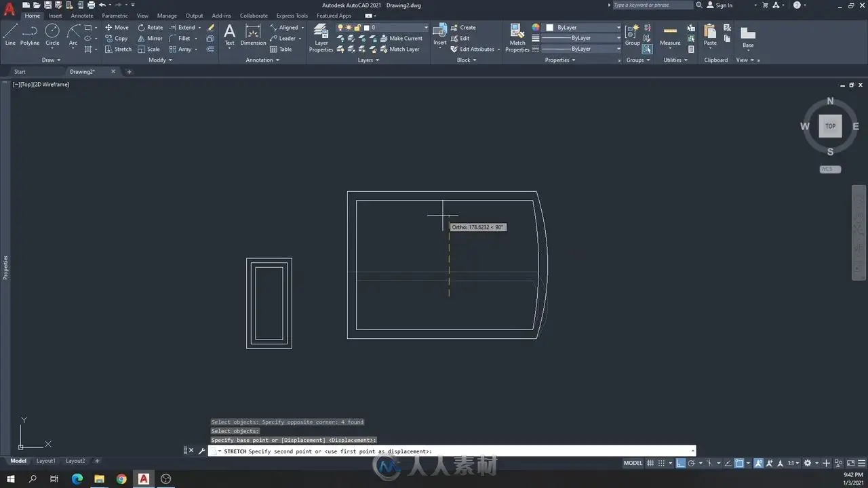Viewport: 868px width, 488px height.
Task: Toggle the grid display in status bar
Action: [x=650, y=464]
